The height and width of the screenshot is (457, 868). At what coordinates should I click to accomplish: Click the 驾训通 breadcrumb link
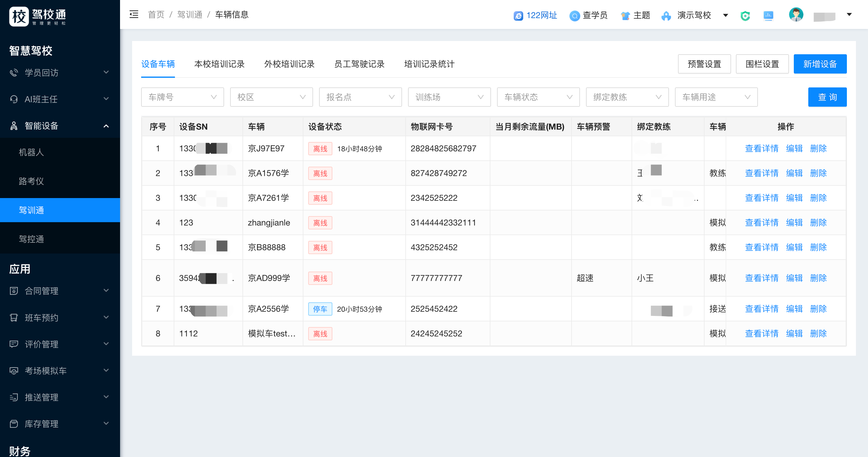click(190, 14)
